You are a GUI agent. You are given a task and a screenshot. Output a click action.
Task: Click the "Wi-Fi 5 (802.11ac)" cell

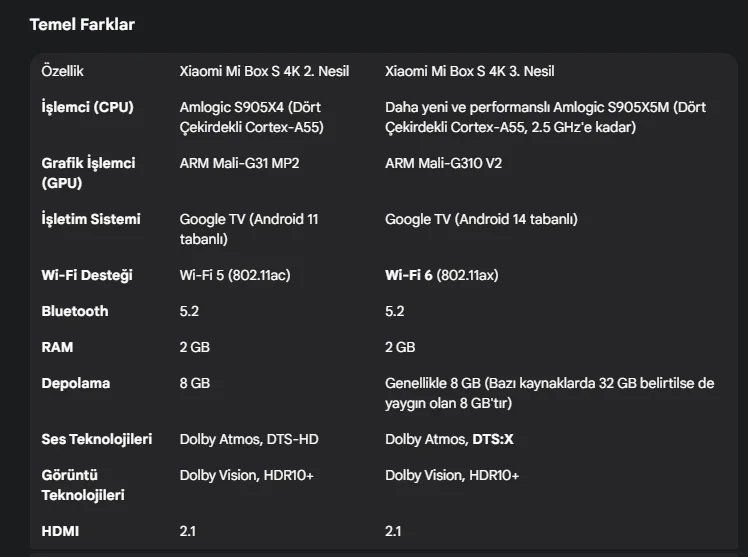click(x=235, y=275)
